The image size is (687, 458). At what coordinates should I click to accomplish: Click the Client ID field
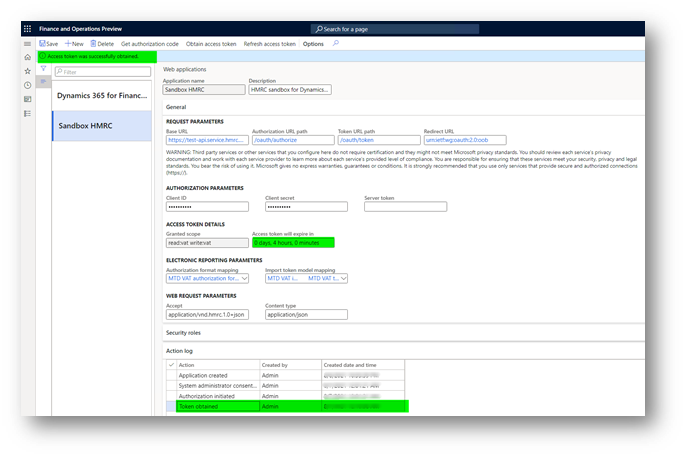[207, 206]
